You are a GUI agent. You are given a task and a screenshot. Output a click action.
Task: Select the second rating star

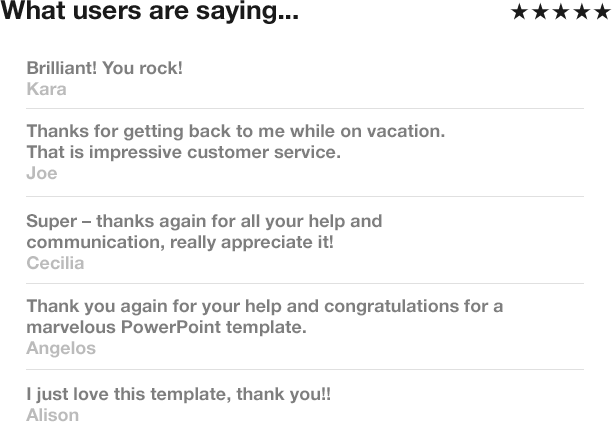541,13
